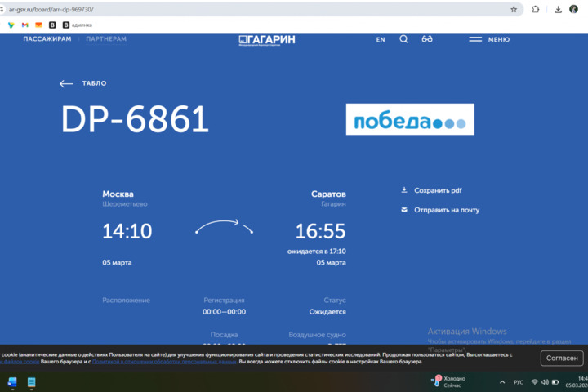Open the Windows Start button

[x=13, y=382]
